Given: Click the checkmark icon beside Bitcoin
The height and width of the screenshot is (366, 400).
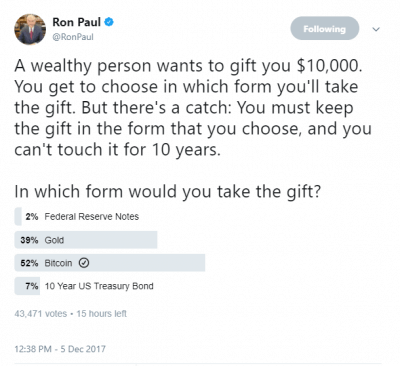Looking at the screenshot, I should (84, 263).
